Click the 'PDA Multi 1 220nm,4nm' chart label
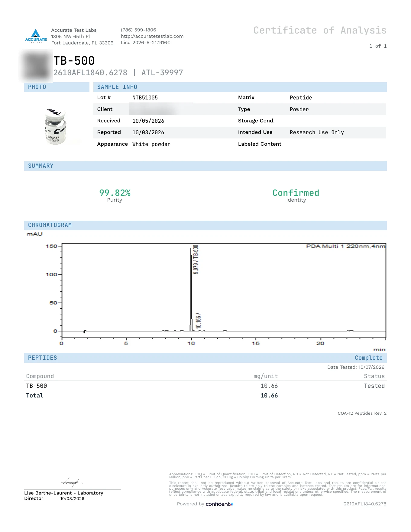This screenshot has width=411, height=532. tap(346, 246)
